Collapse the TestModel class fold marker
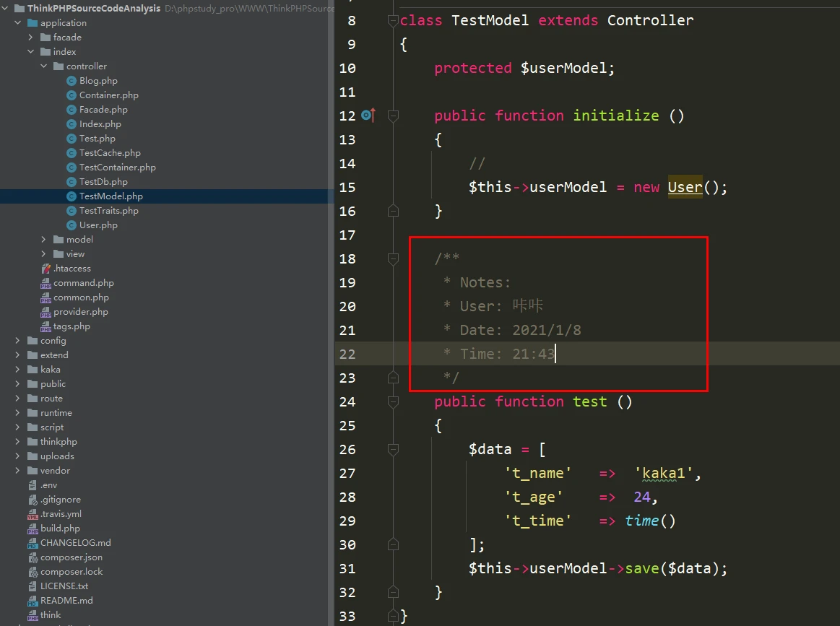840x626 pixels. tap(393, 20)
